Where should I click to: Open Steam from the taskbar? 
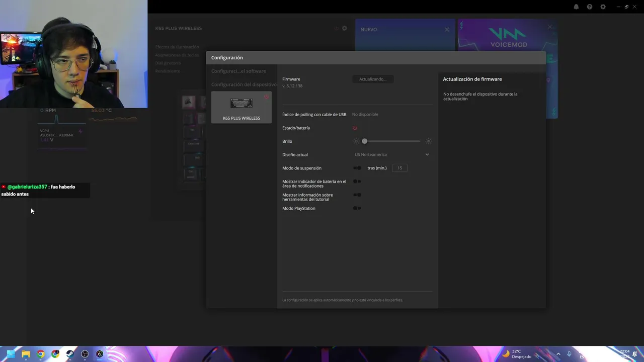[70, 354]
